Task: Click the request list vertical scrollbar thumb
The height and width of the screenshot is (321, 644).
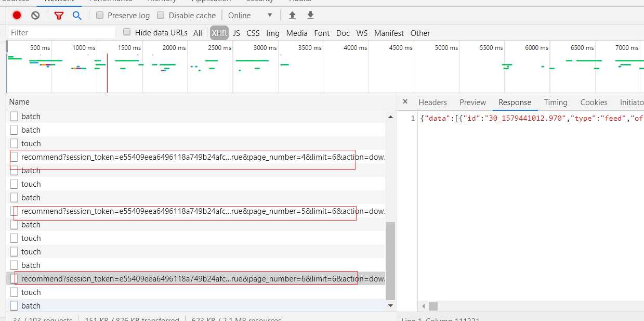Action: [x=391, y=261]
